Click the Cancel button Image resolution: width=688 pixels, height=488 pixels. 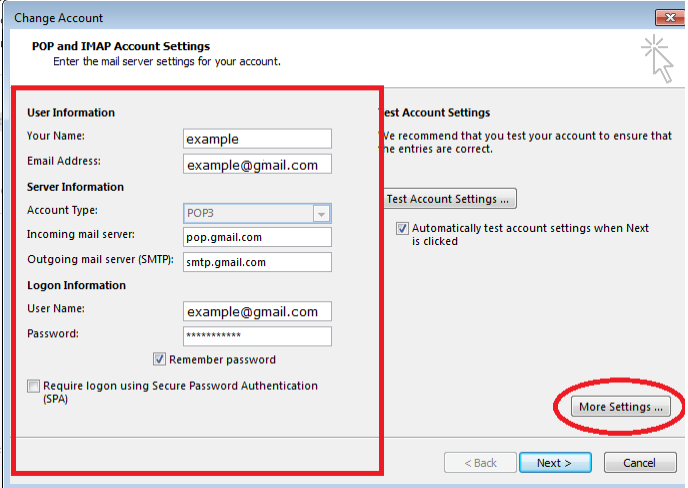click(640, 463)
